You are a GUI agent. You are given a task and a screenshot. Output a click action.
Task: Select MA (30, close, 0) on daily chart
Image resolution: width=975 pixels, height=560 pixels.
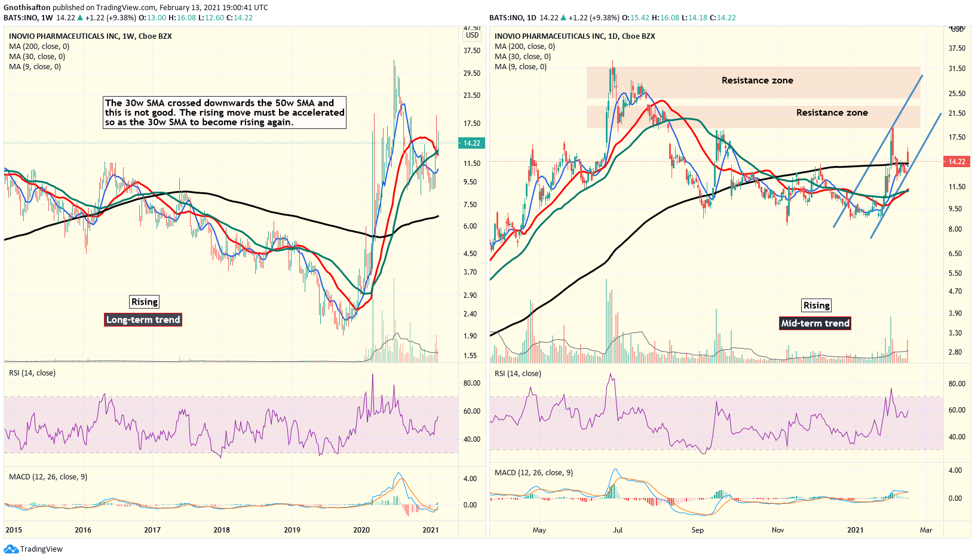coord(523,57)
